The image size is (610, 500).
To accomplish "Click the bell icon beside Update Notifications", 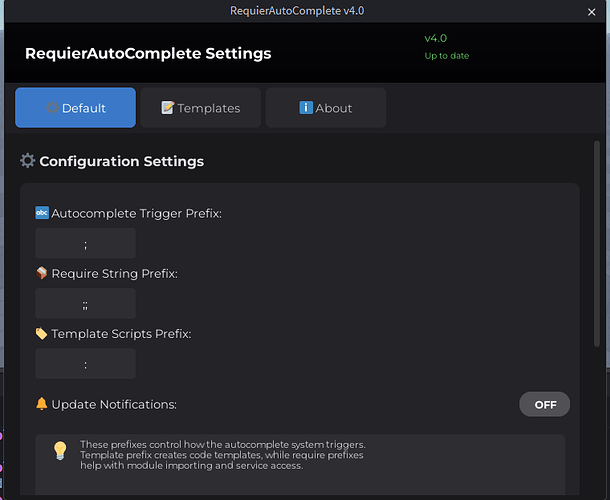I will click(x=42, y=404).
